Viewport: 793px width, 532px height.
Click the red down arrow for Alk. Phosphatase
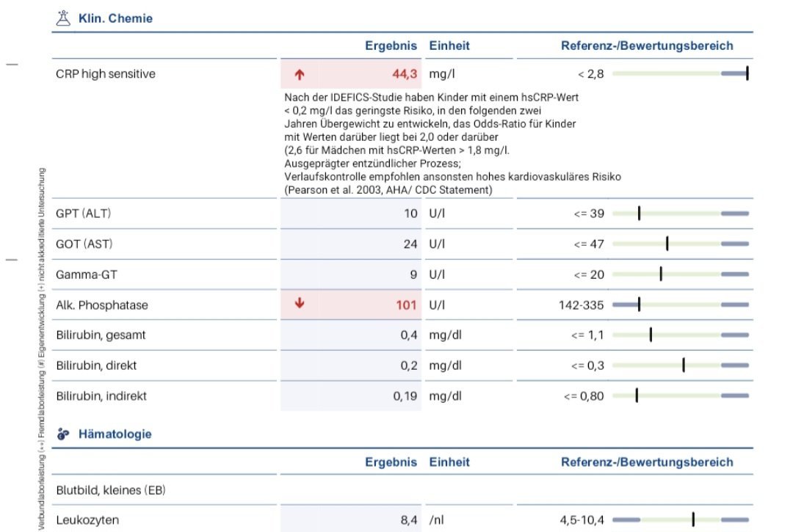click(299, 305)
